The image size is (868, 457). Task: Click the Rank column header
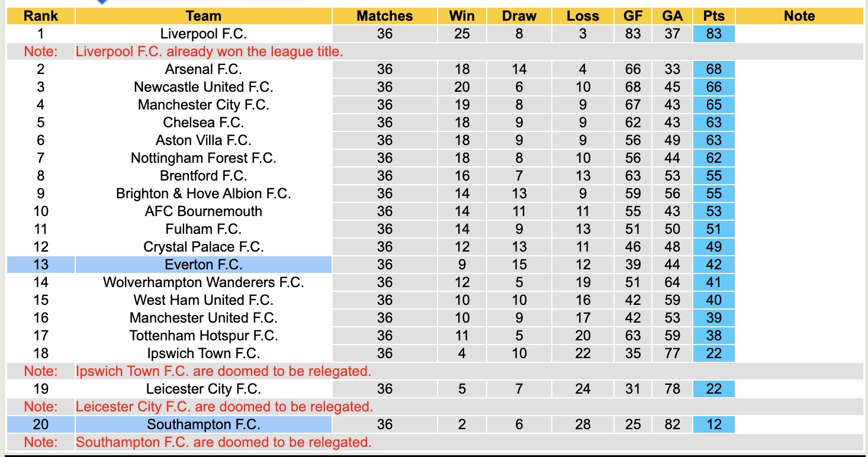click(x=40, y=16)
